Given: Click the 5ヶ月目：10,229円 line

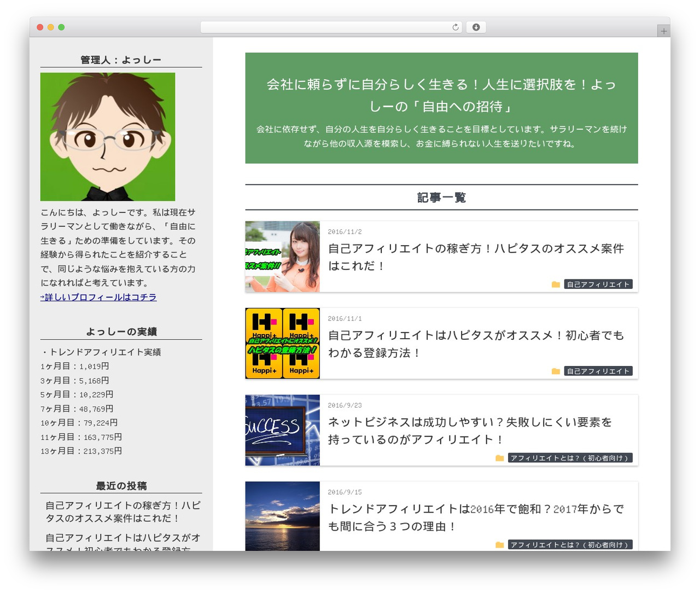Looking at the screenshot, I should tap(77, 394).
